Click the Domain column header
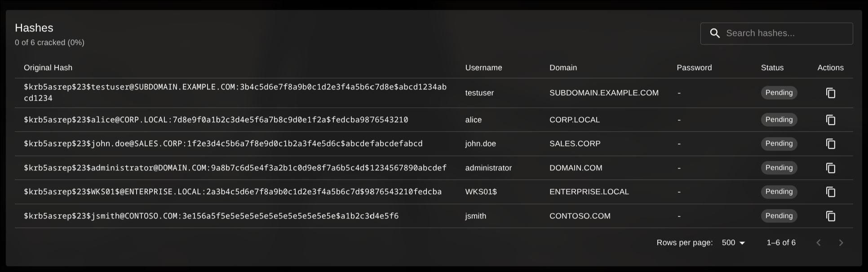 pos(563,67)
